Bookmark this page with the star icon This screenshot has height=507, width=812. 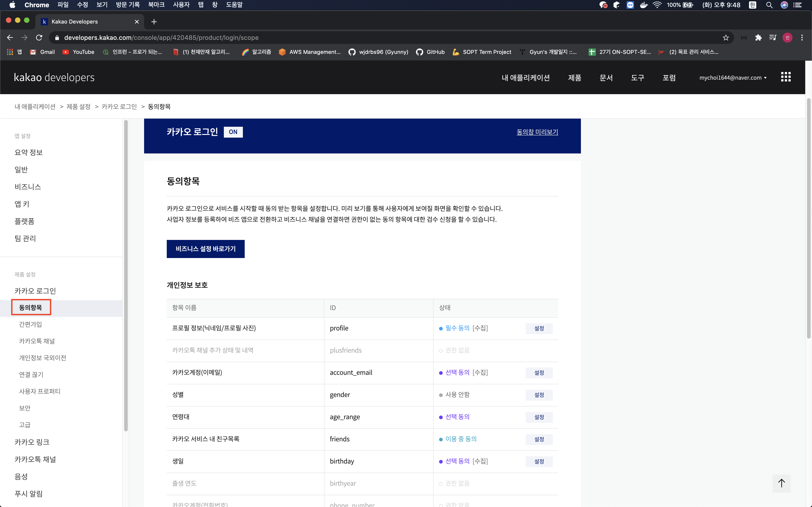click(725, 38)
